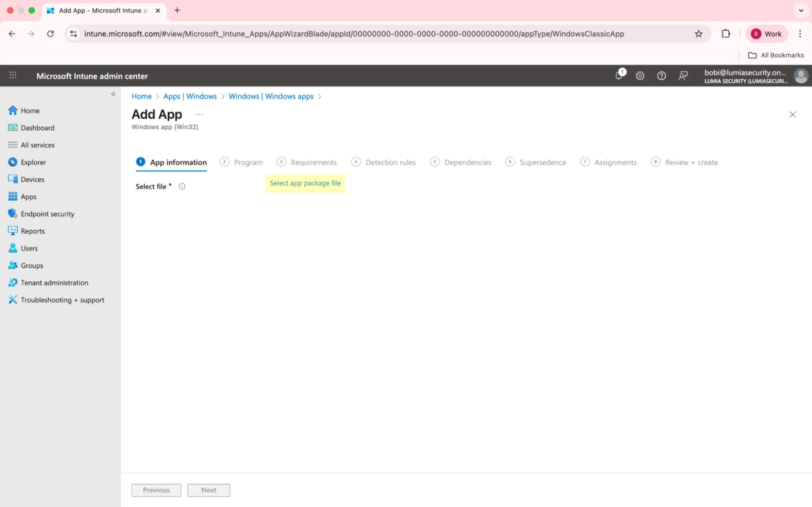Image resolution: width=812 pixels, height=507 pixels.
Task: Open the app launcher waffle icon
Action: point(13,75)
